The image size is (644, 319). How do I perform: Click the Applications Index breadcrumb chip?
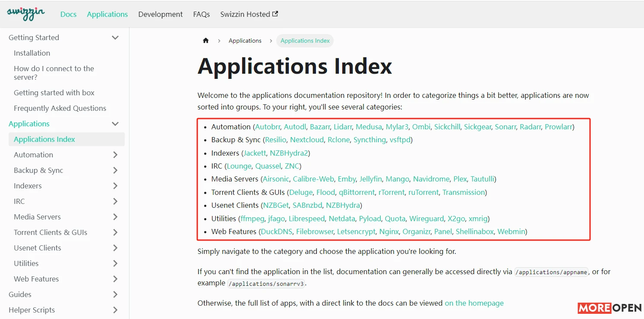(305, 41)
